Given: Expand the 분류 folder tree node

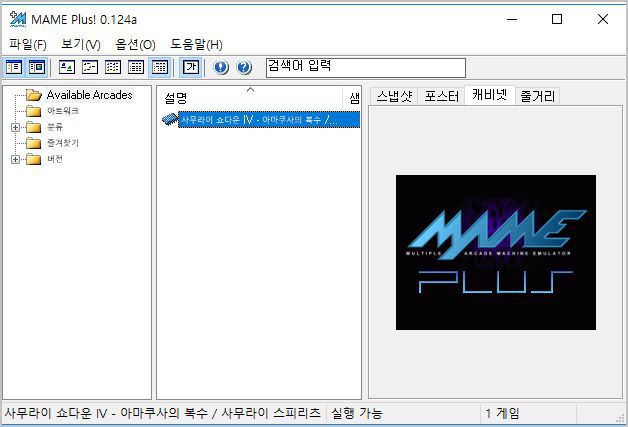Looking at the screenshot, I should (x=15, y=127).
